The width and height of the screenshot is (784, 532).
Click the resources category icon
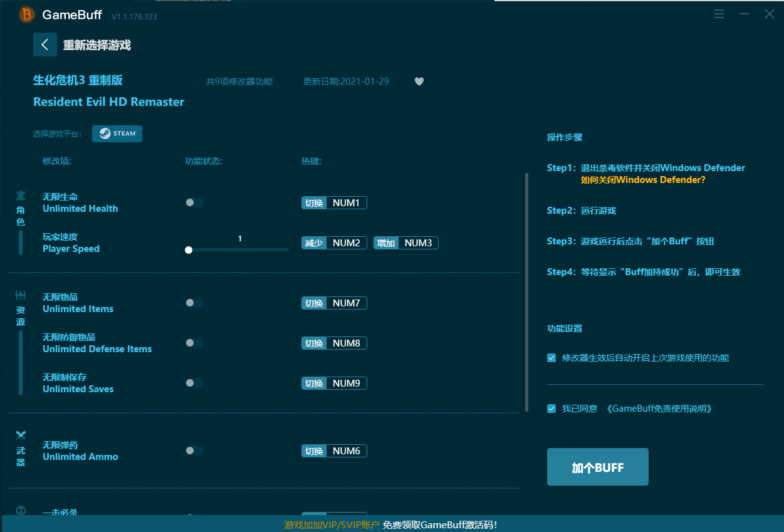pyautogui.click(x=21, y=296)
